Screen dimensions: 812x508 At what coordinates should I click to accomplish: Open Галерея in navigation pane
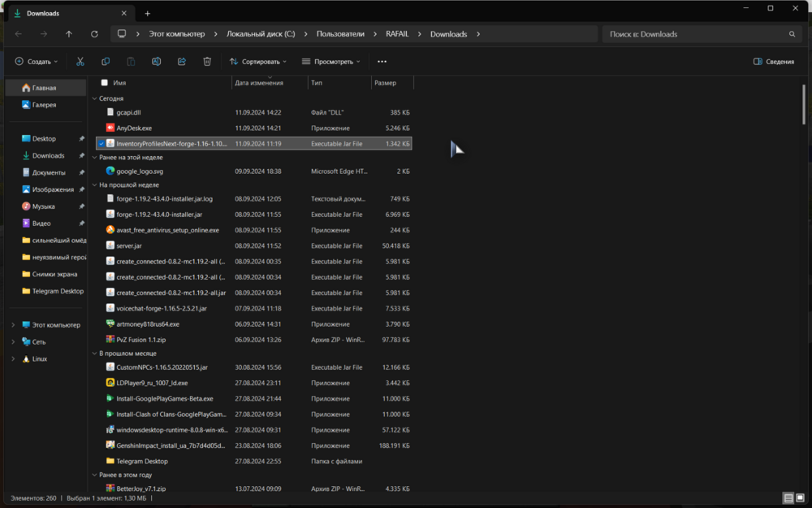45,105
